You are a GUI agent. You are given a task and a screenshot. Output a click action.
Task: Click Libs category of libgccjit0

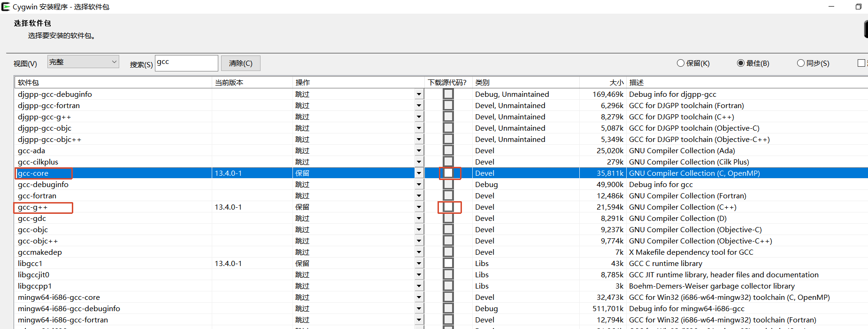(x=482, y=274)
